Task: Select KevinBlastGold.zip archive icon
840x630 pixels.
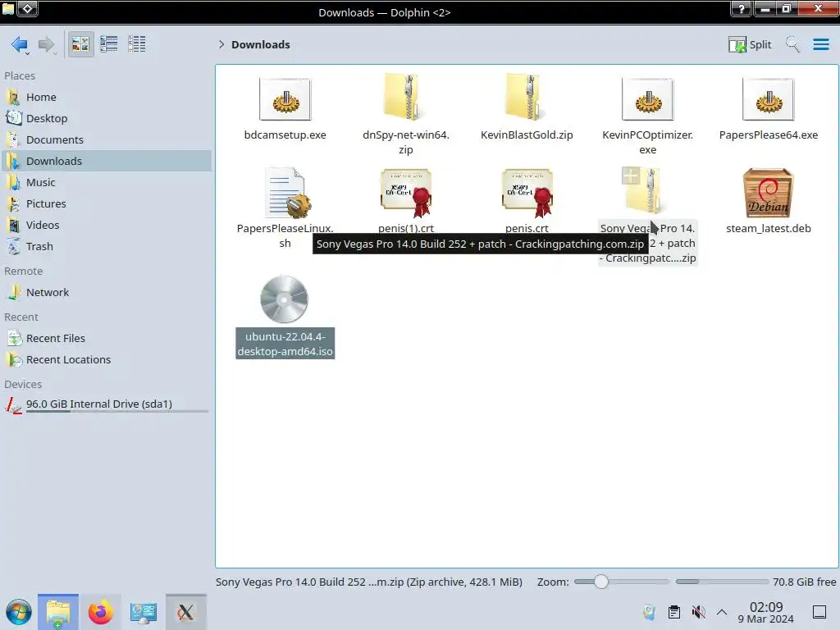Action: click(527, 98)
